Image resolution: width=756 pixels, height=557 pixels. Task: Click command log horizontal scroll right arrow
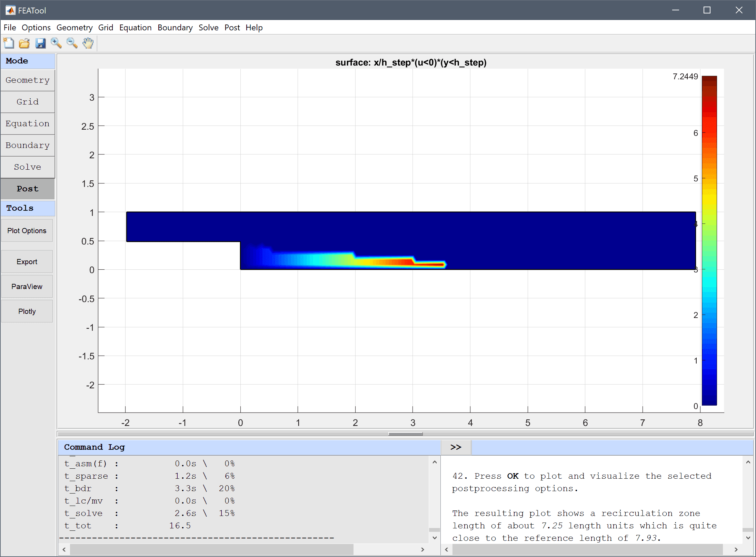tap(422, 549)
